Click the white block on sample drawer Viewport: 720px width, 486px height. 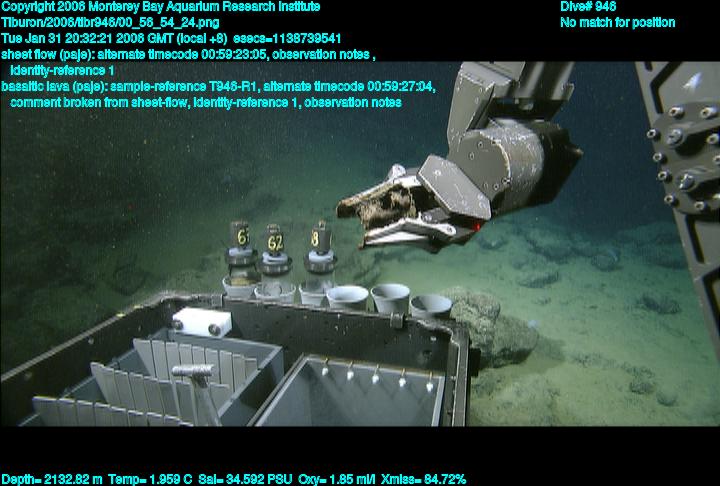[x=202, y=322]
